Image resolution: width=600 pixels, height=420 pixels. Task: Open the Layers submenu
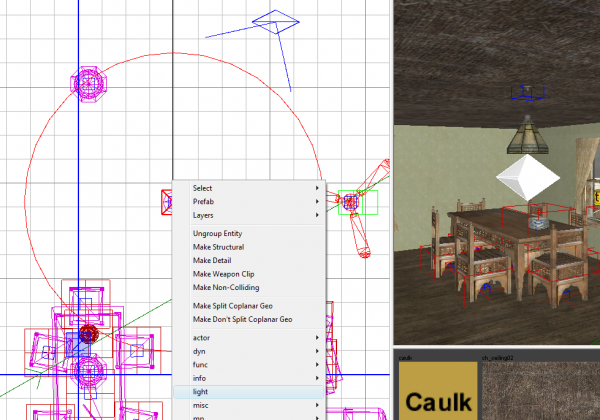pos(249,215)
